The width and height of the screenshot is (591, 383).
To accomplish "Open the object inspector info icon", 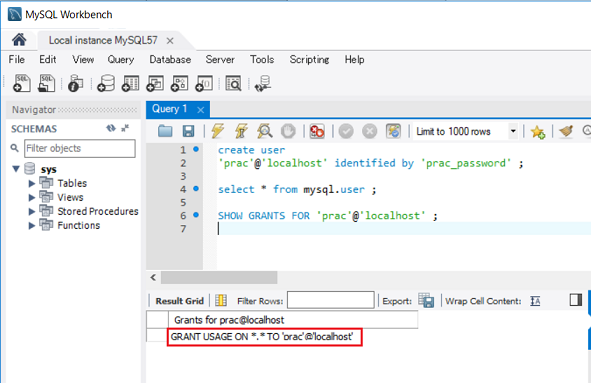I will (75, 83).
